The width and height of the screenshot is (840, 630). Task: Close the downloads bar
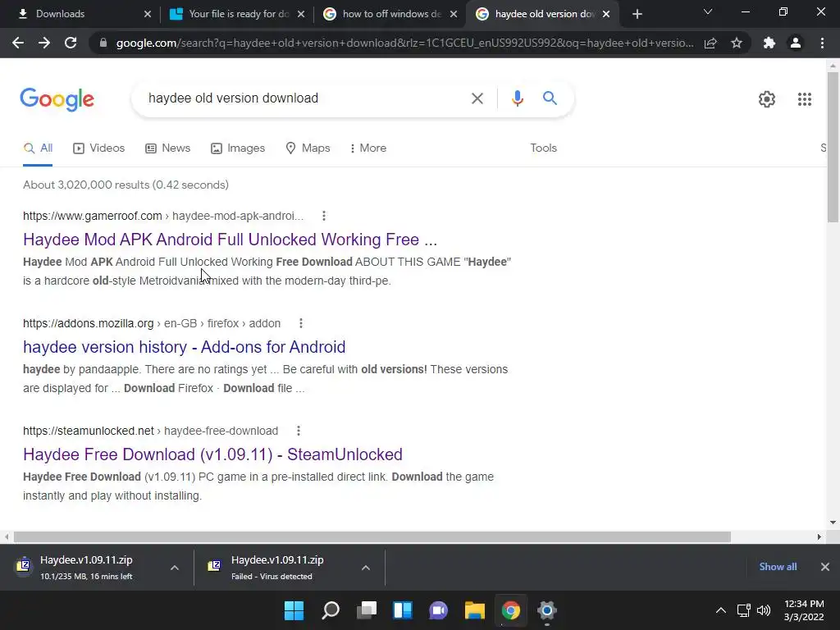click(825, 567)
